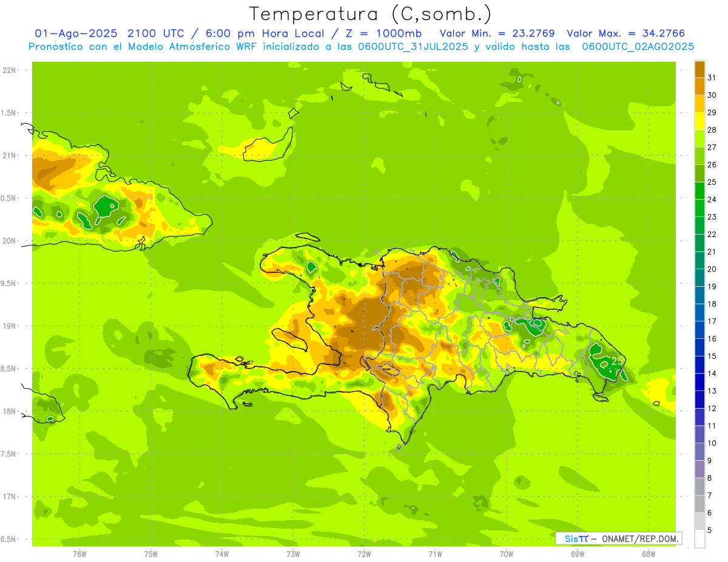Select the legend swatch between 24 and 25
This screenshot has height=562, width=728.
pos(699,191)
